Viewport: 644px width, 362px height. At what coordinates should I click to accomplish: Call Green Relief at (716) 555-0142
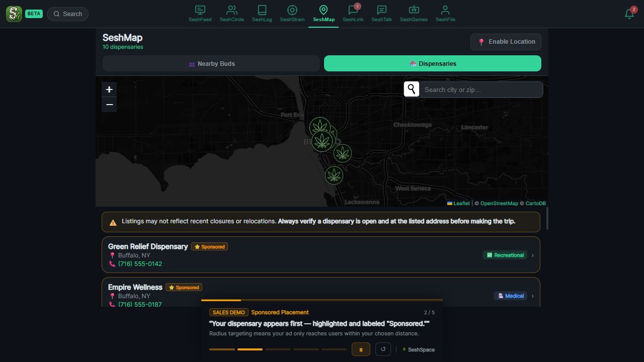pyautogui.click(x=140, y=263)
